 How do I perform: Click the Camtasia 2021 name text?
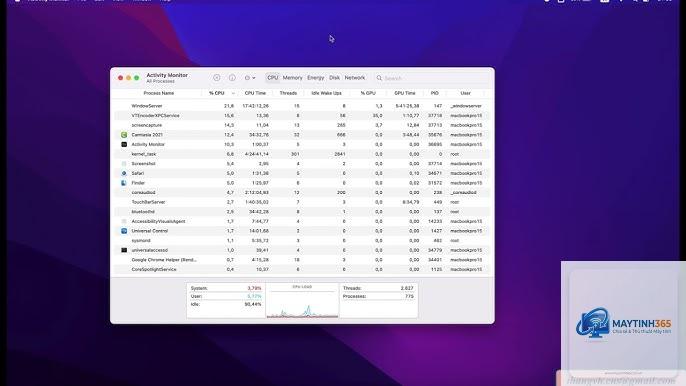(147, 135)
